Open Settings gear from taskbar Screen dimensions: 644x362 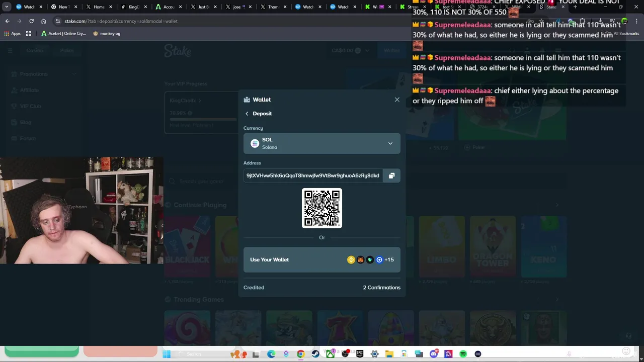pos(375,354)
